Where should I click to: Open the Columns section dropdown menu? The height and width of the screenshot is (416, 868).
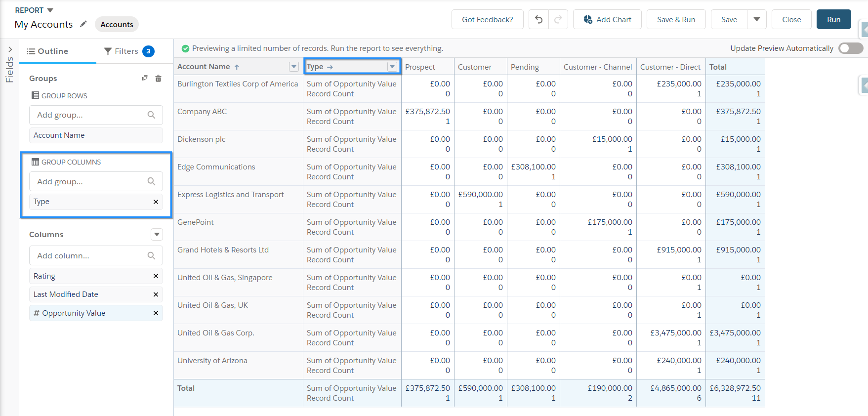pyautogui.click(x=157, y=235)
